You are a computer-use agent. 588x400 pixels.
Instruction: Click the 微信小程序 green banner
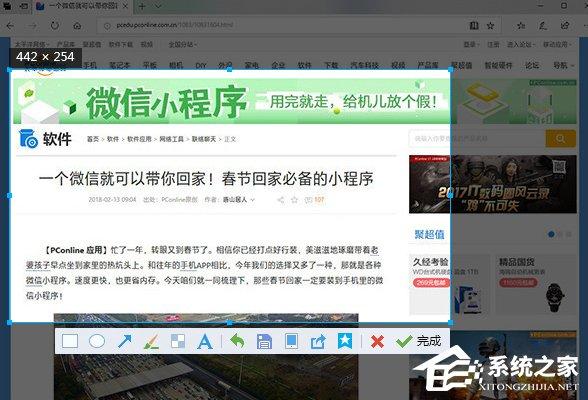(231, 101)
